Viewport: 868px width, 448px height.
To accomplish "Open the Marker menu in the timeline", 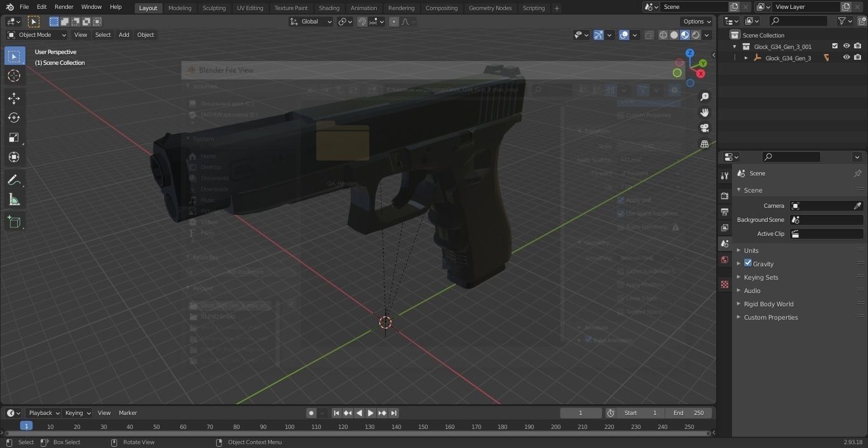I will click(128, 413).
